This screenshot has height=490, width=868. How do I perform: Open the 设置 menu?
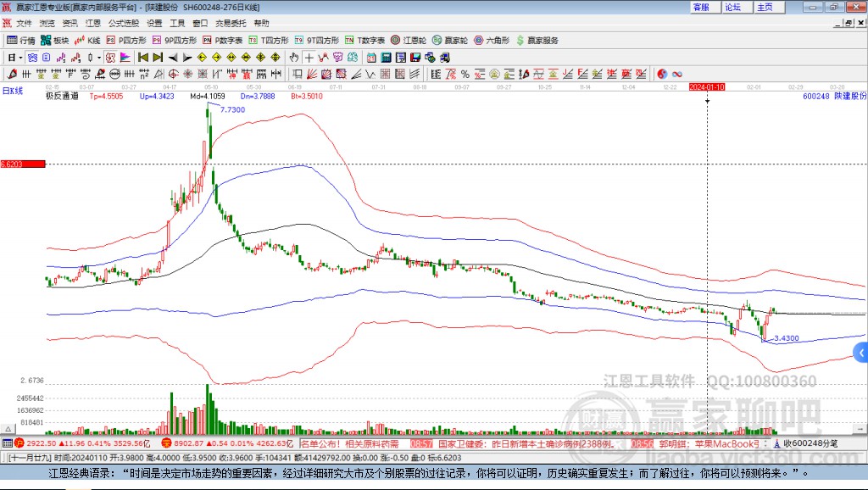tap(154, 23)
